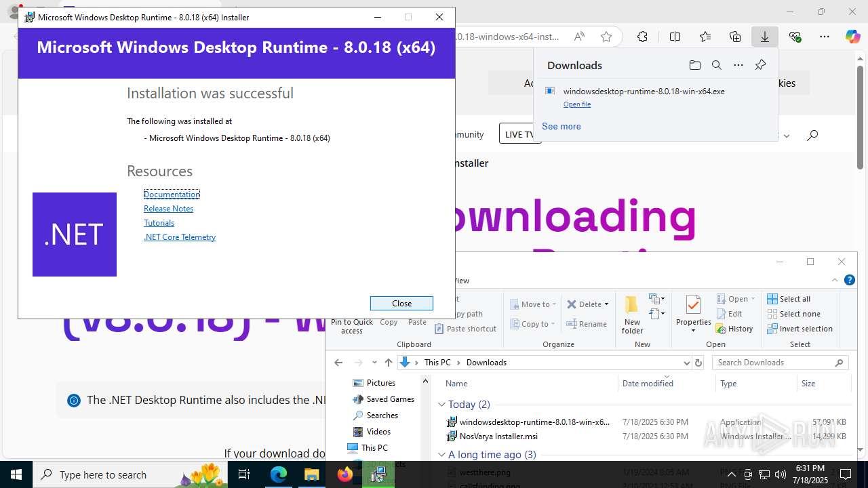868x488 pixels.
Task: Open Explorer help question mark icon
Action: [849, 280]
